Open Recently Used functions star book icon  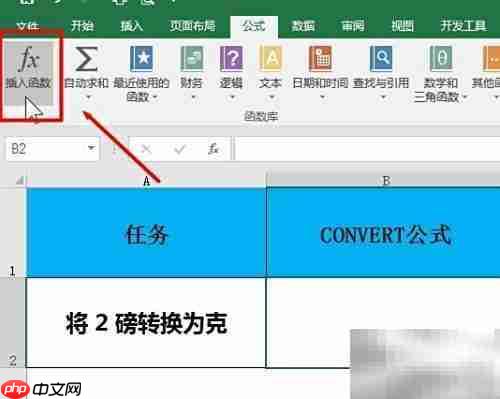click(x=141, y=59)
